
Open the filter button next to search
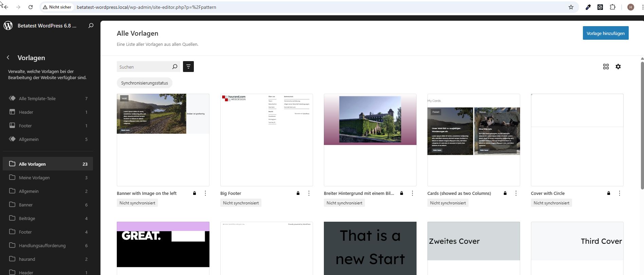click(188, 67)
